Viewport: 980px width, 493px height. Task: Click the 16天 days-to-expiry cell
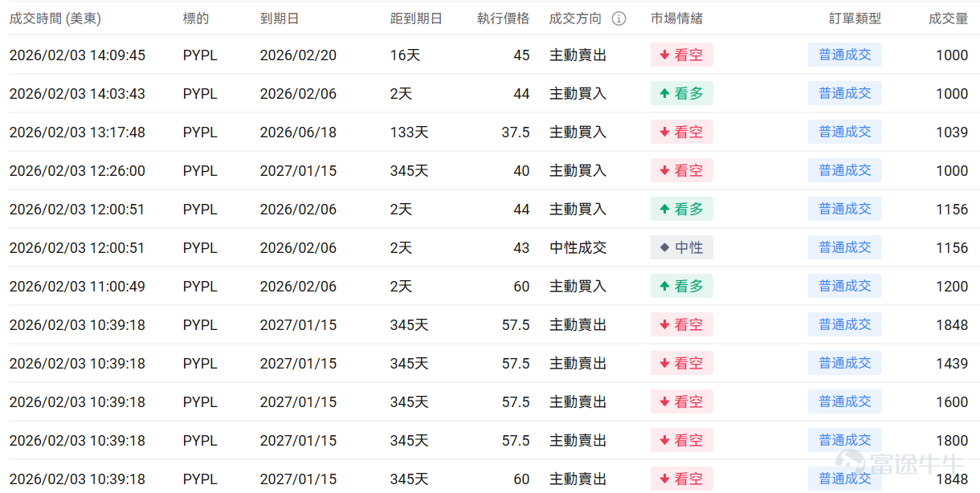tap(406, 55)
